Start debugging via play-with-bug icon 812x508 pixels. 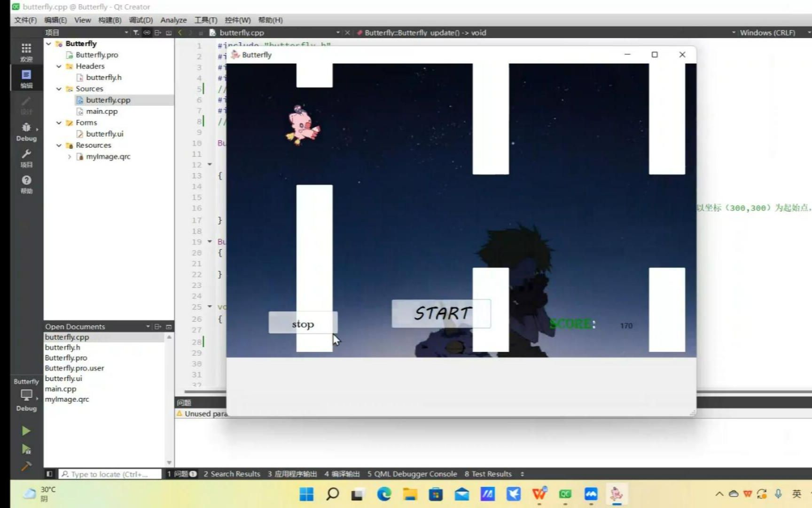click(26, 449)
